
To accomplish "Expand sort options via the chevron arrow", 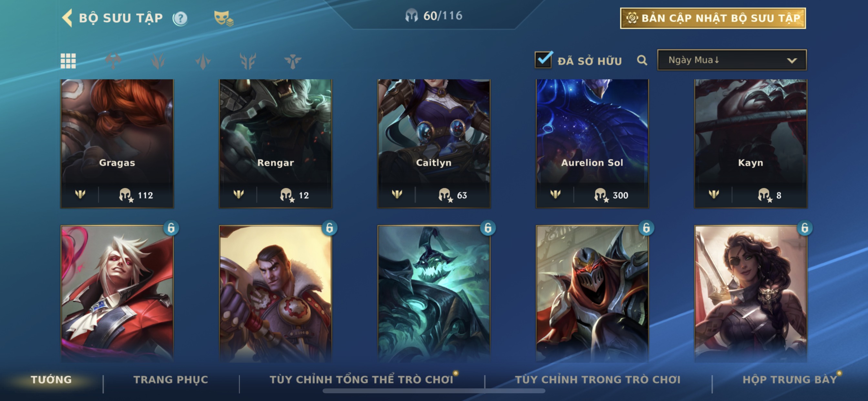I will click(791, 61).
